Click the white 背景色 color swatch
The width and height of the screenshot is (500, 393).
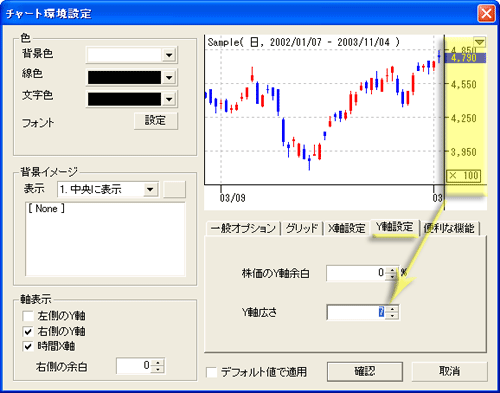coord(125,55)
